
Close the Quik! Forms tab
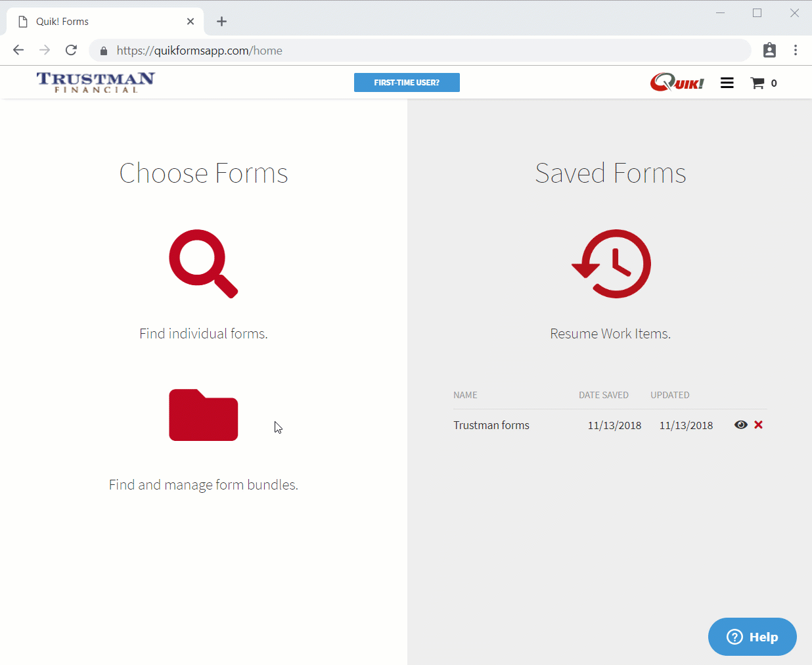click(191, 22)
